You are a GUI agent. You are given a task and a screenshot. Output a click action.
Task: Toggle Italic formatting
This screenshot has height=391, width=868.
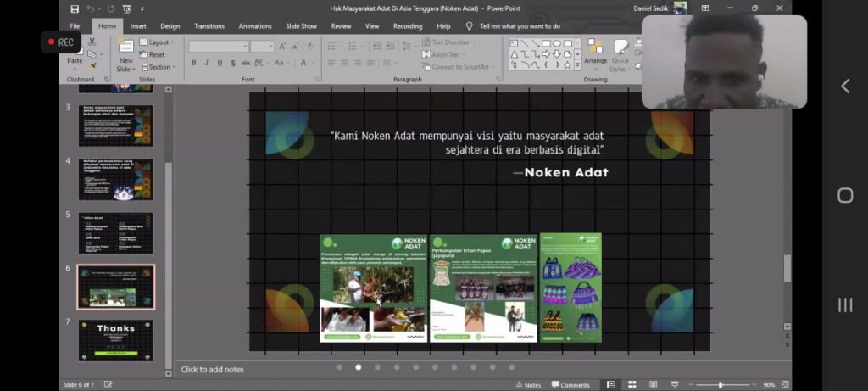[x=208, y=63]
